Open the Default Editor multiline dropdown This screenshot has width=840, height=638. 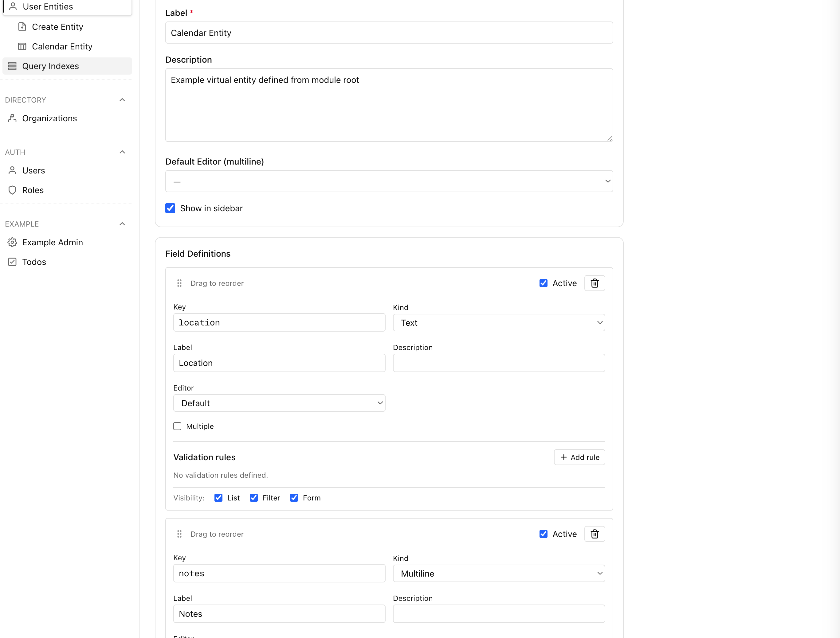click(x=389, y=181)
